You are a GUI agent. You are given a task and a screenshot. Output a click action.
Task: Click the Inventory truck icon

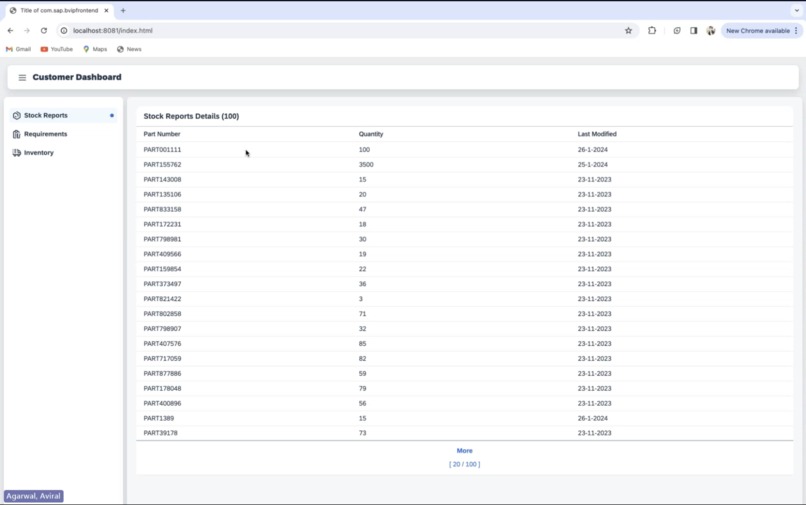(16, 153)
